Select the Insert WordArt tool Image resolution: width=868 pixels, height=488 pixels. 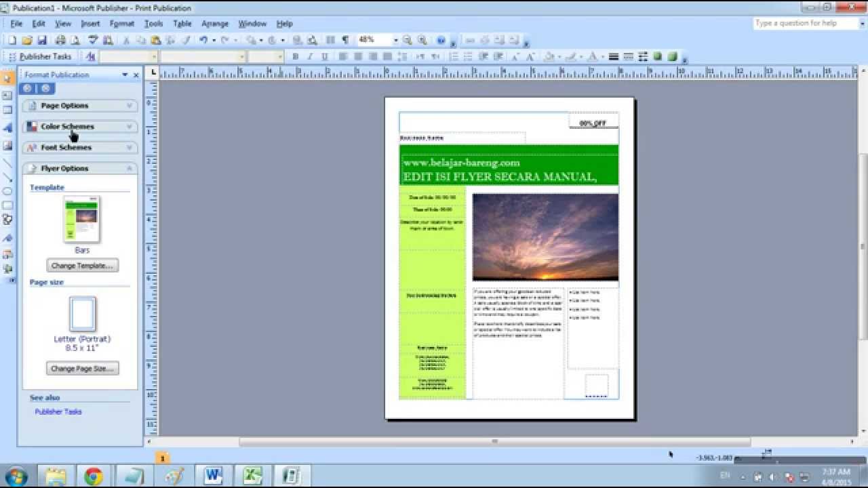pos(7,128)
